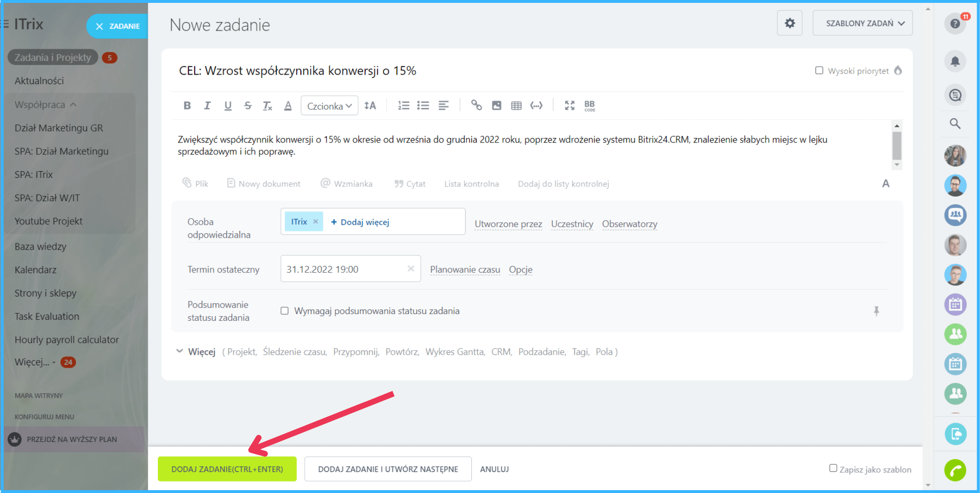This screenshot has height=493, width=980.
Task: Check Wymagaj podsumowania statusu zadania
Action: tap(285, 311)
